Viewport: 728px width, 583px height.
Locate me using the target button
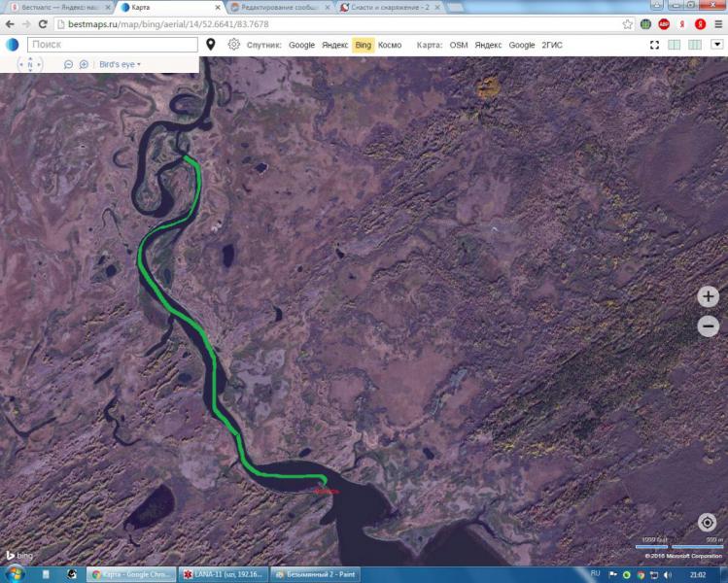[x=707, y=522]
